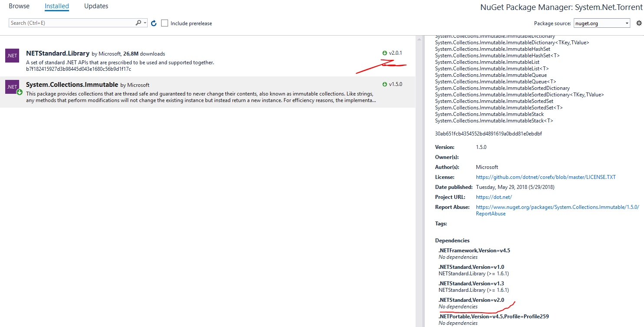Viewport: 644px width, 327px height.
Task: Select the Installed tab
Action: coord(57,6)
